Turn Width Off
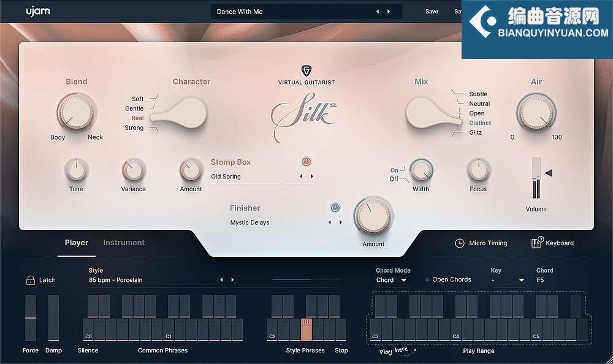613x364 pixels. click(394, 179)
